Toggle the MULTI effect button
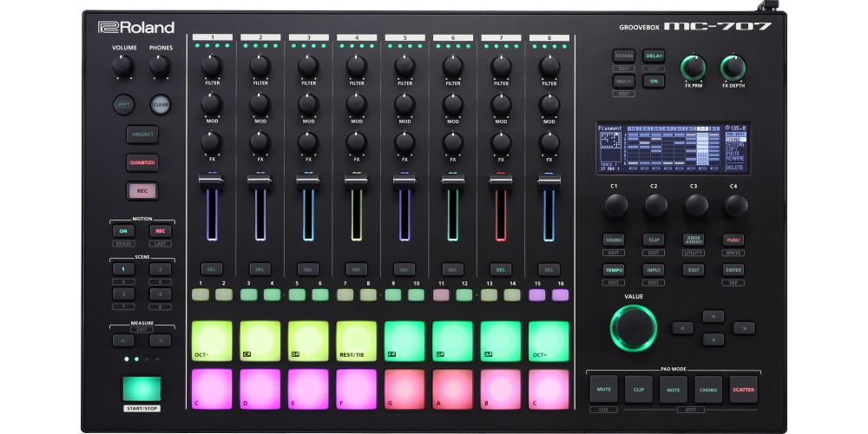Image resolution: width=868 pixels, height=434 pixels. 624,81
